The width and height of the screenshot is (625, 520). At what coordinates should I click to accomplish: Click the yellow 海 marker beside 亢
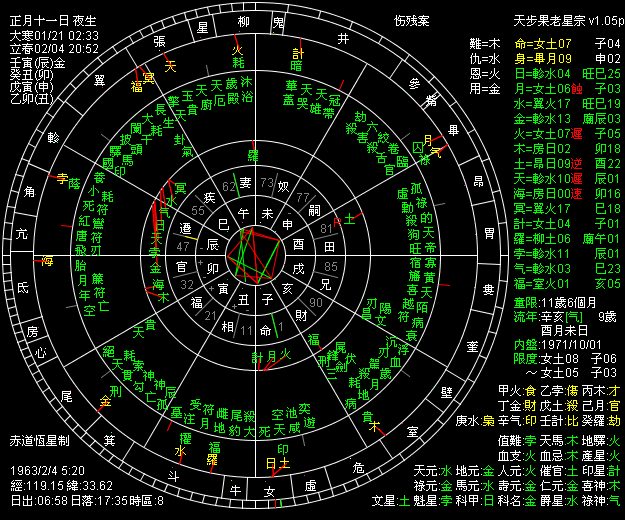[x=48, y=261]
